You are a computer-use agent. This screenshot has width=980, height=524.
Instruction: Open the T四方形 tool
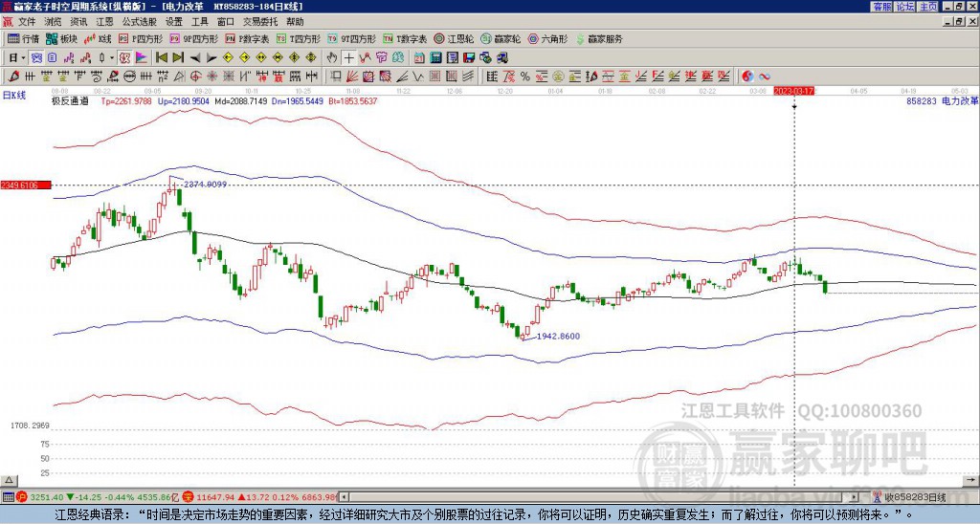(299, 38)
